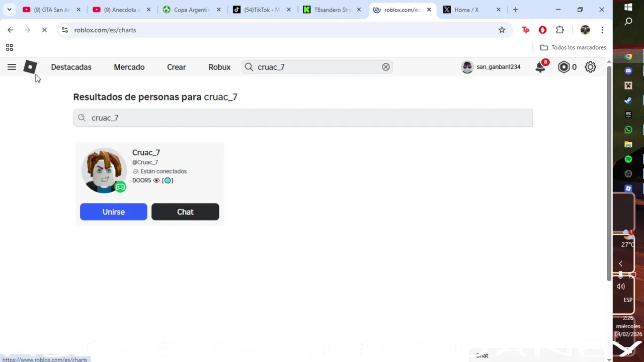
Task: Open Discord from the taskbar
Action: [x=628, y=71]
